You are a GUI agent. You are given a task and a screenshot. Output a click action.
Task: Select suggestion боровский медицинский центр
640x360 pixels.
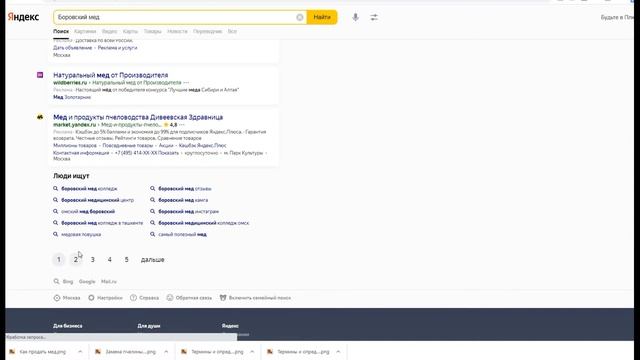tap(98, 200)
